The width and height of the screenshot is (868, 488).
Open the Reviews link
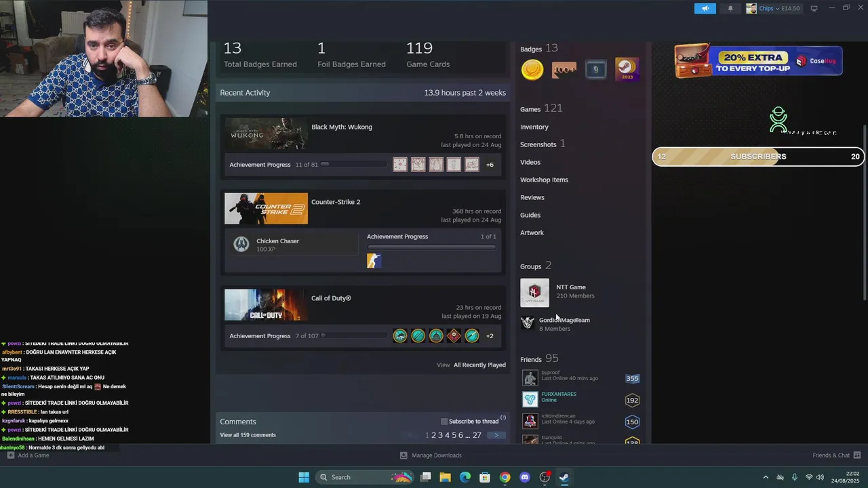532,197
